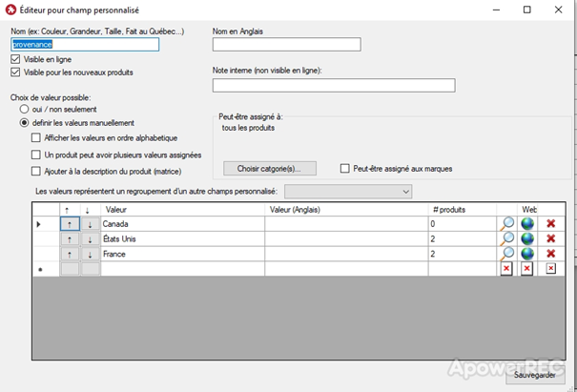Screen dimensions: 577x392
Task: Click the Web column header
Action: [x=527, y=210]
